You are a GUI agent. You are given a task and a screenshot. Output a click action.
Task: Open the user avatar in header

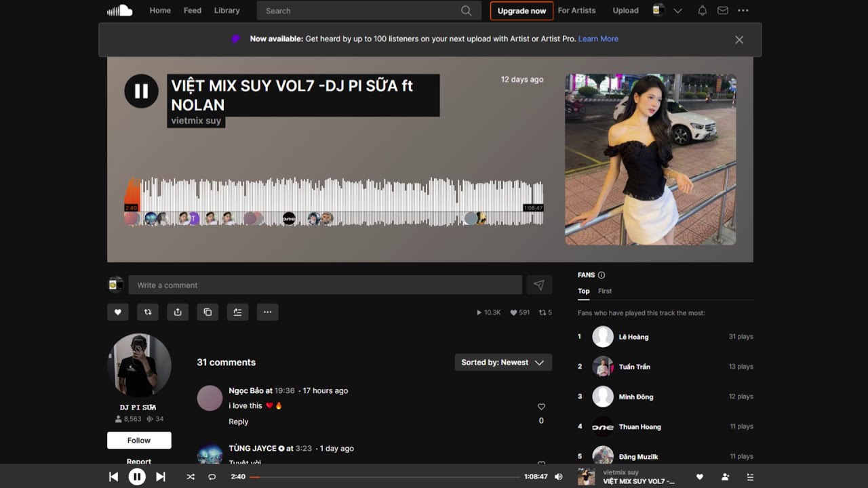[658, 10]
